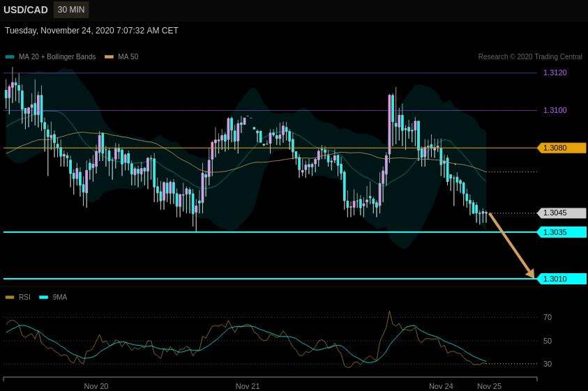Click the 9MA legend color swatch
Screen dimensions: 588x391
[x=44, y=298]
